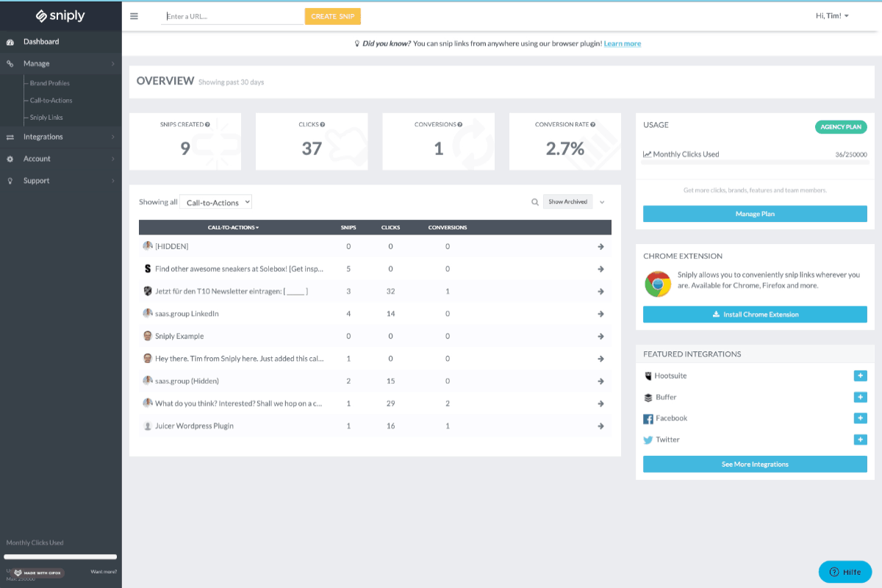
Task: Open Account settings via the gear icon
Action: [10, 159]
